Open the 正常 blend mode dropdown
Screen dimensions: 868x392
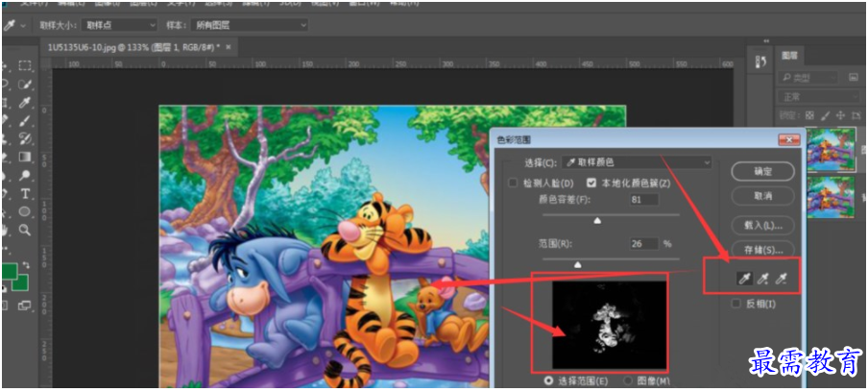pyautogui.click(x=818, y=97)
